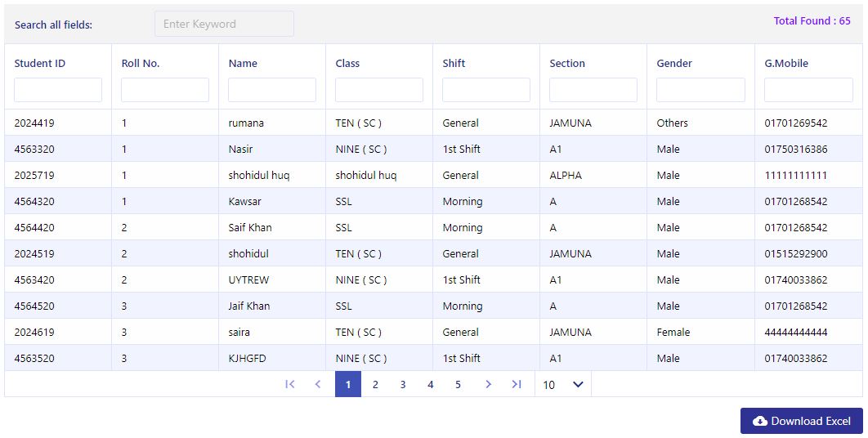This screenshot has height=438, width=868.
Task: Open rows-per-page dropdown showing 10
Action: [x=563, y=384]
